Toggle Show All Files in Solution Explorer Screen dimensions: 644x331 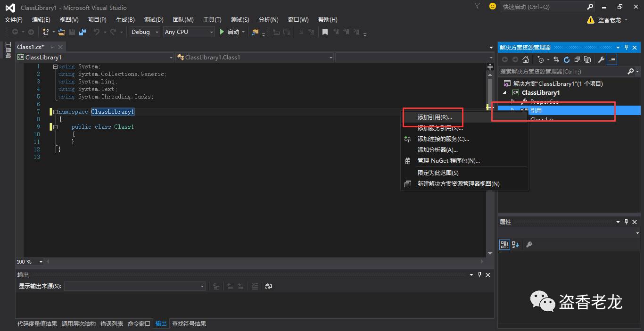tap(587, 59)
